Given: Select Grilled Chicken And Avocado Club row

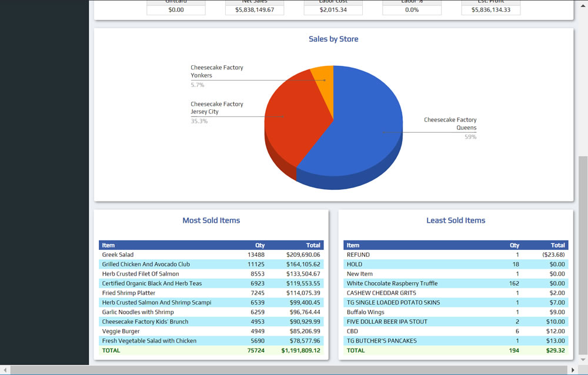Looking at the screenshot, I should point(211,264).
